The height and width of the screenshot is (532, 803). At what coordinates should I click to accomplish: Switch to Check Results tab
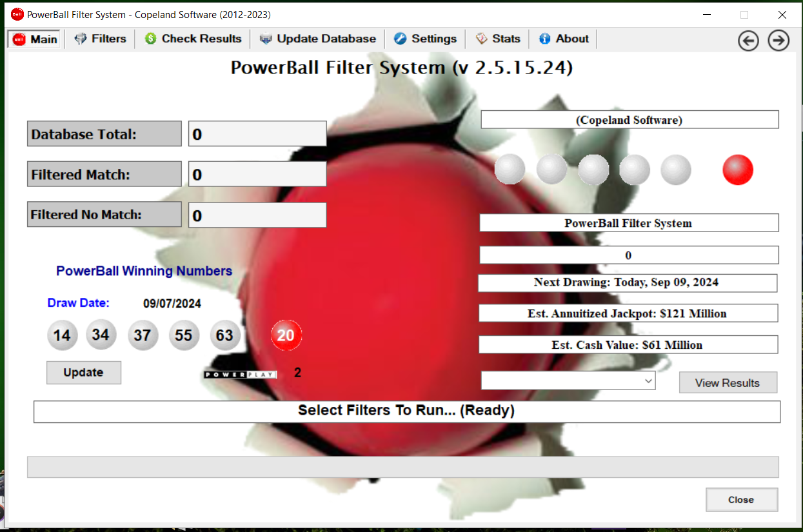[193, 39]
